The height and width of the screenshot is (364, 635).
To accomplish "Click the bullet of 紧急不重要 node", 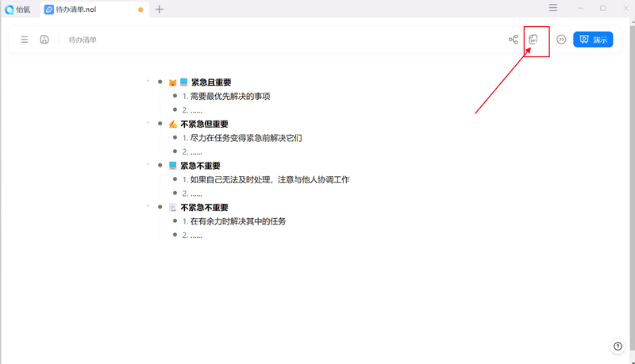I will tap(160, 165).
